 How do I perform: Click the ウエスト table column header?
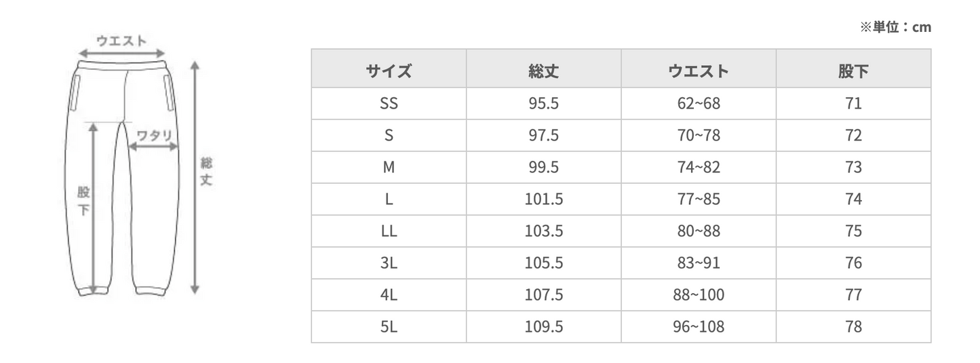pos(698,71)
